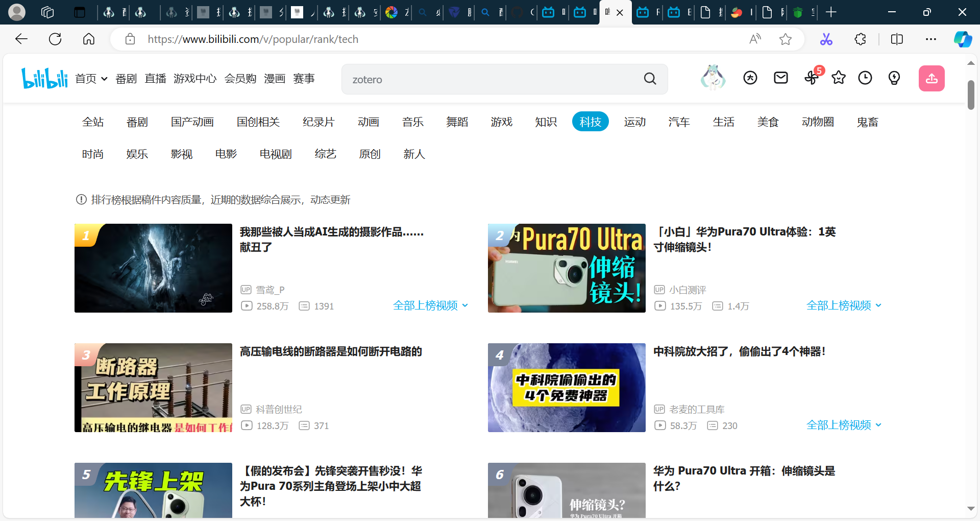The image size is (980, 521).
Task: Select the 音乐 category tab
Action: pos(413,122)
